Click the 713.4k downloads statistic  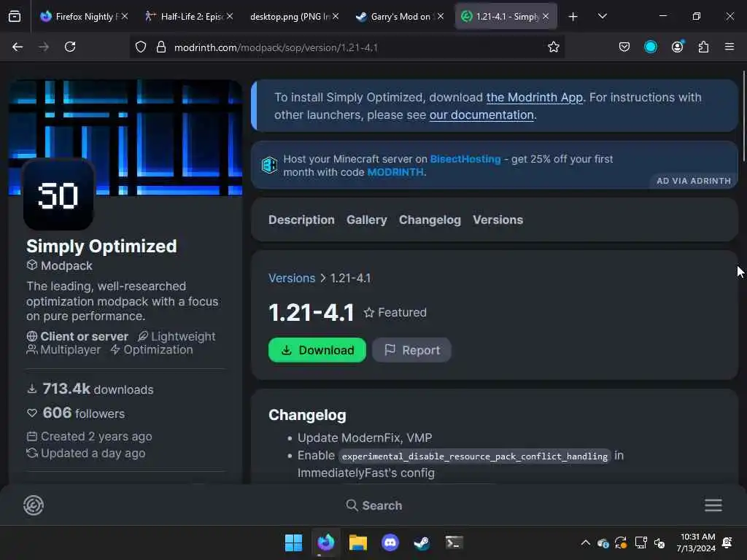click(90, 389)
